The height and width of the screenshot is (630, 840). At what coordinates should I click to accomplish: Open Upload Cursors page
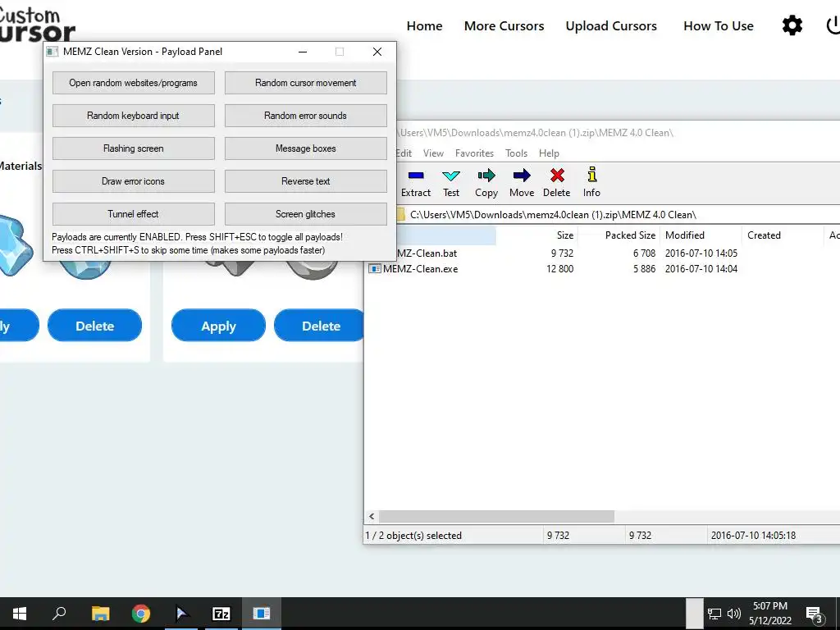(611, 25)
